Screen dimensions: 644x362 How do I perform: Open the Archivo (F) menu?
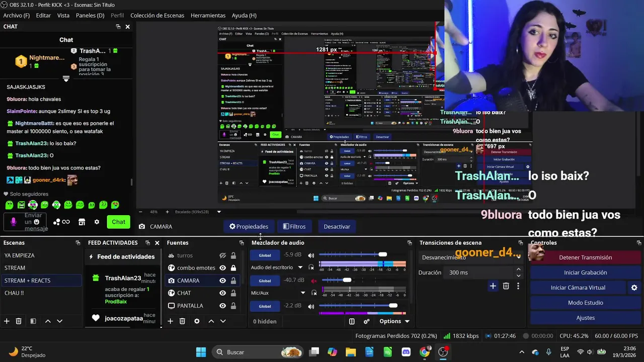click(17, 16)
